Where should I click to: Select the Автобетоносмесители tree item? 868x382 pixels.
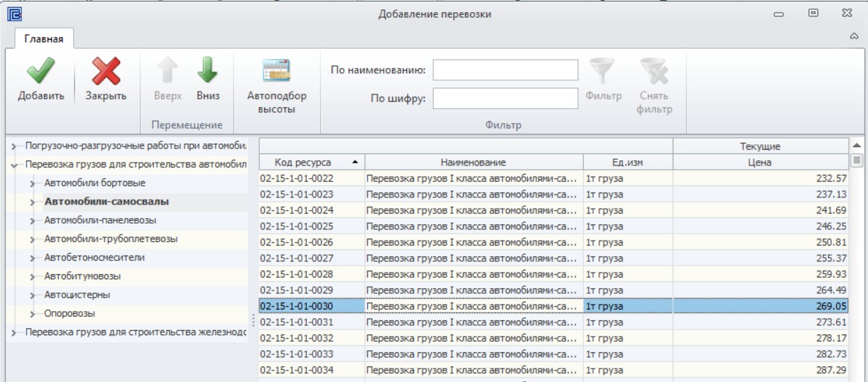point(94,258)
